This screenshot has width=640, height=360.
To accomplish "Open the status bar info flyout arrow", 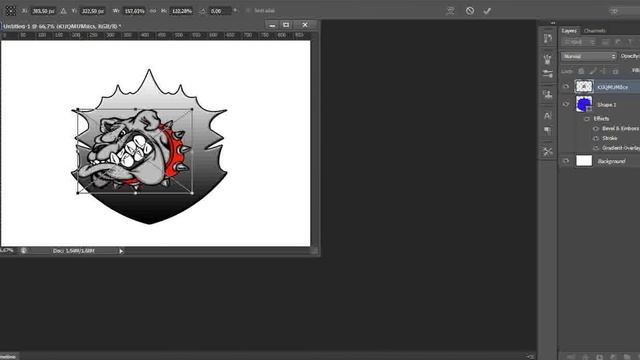I will 121,251.
